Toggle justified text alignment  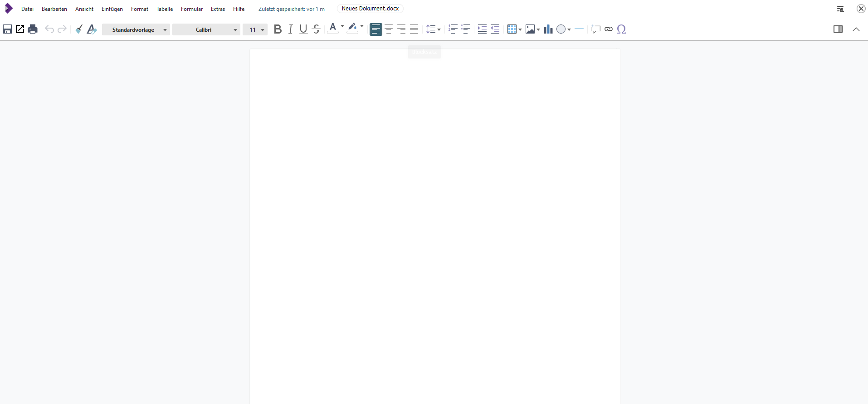tap(414, 29)
